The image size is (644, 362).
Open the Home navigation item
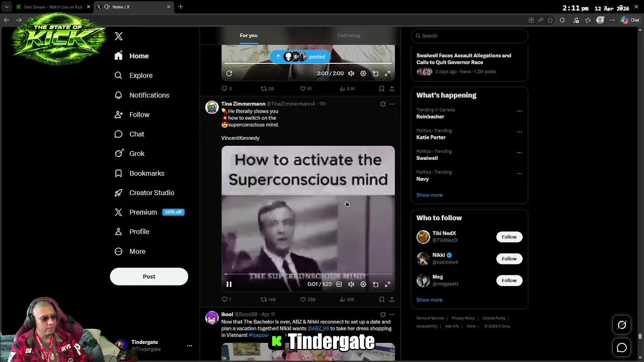click(132, 56)
